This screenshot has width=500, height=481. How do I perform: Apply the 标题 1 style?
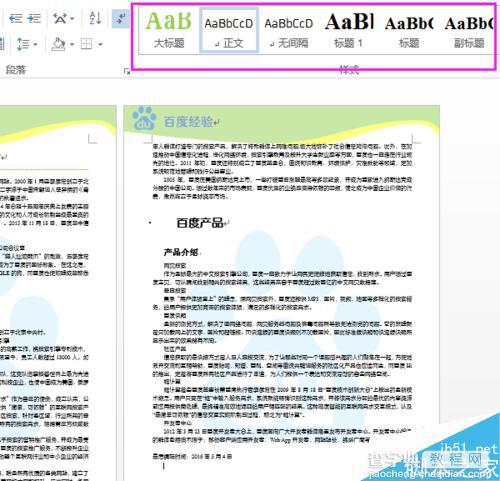349,30
